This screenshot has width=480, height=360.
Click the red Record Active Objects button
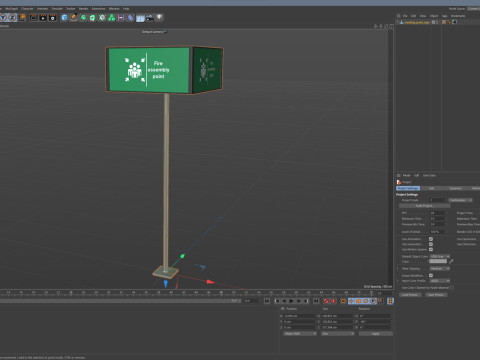[326, 301]
